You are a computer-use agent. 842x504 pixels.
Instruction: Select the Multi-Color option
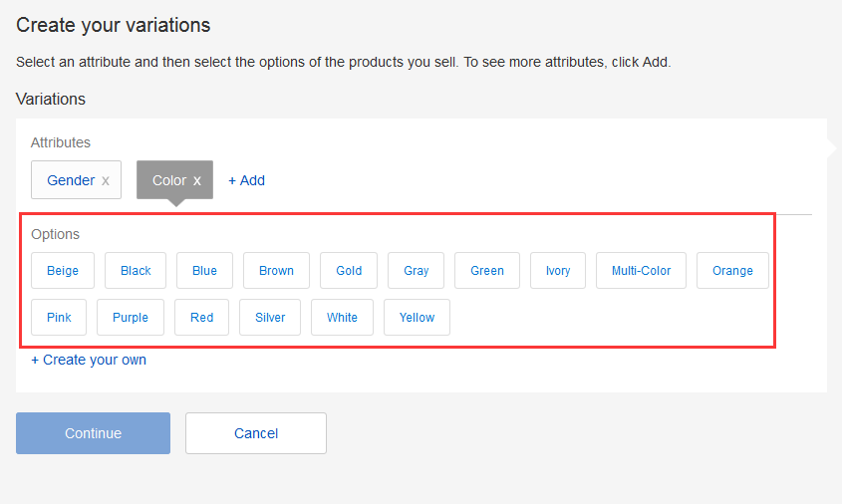(641, 270)
